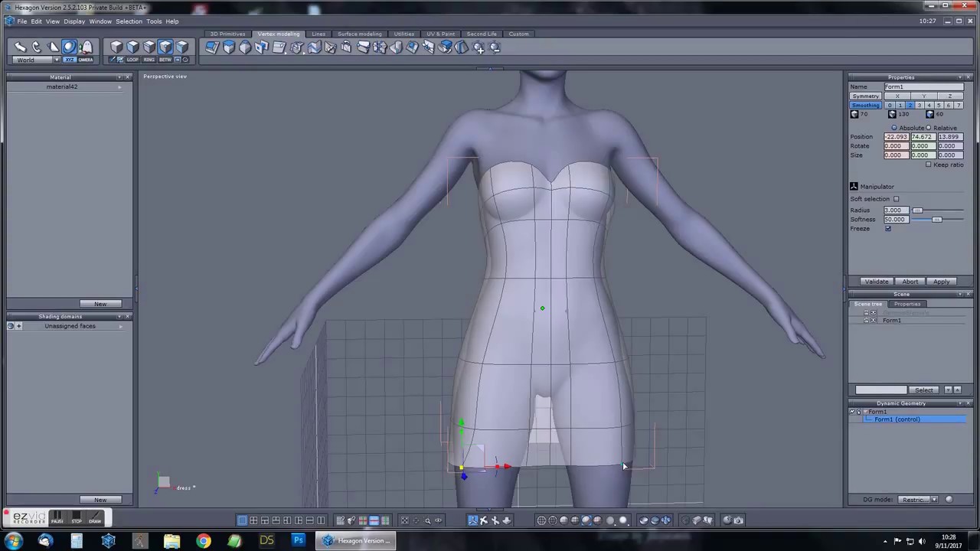Screen dimensions: 980x551
Task: Click the minus-marked tool in Vertex modeling bar
Action: coord(495,47)
